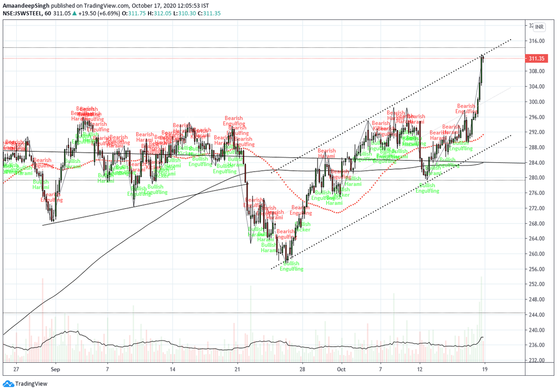
Task: Click the 264.00 price axis label
Action: [537, 239]
